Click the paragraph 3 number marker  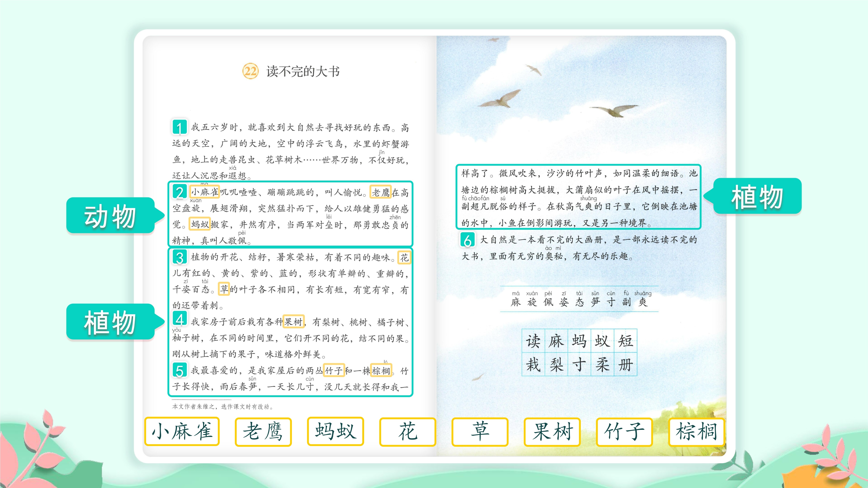coord(180,257)
